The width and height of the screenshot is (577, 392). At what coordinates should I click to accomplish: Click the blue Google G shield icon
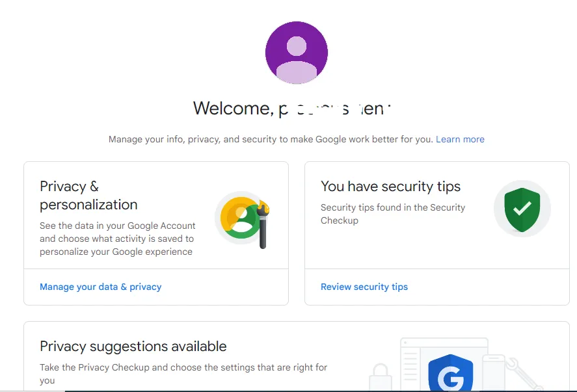451,372
